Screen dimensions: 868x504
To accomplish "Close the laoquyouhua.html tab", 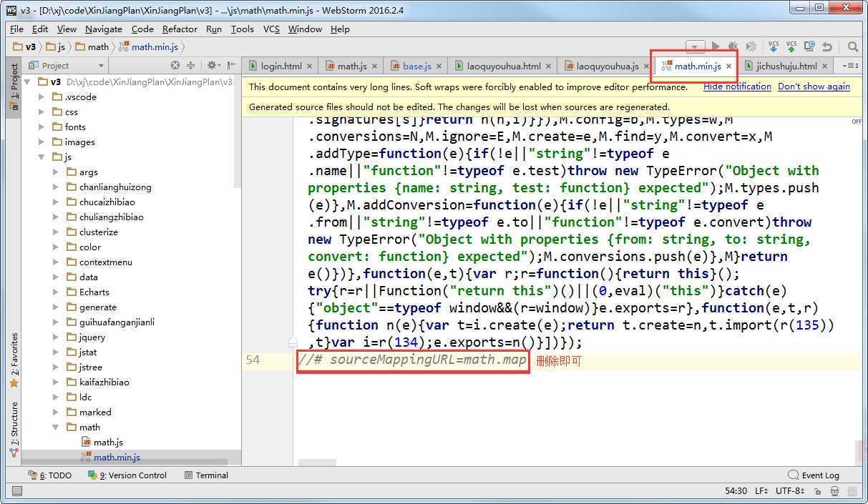I will click(548, 66).
